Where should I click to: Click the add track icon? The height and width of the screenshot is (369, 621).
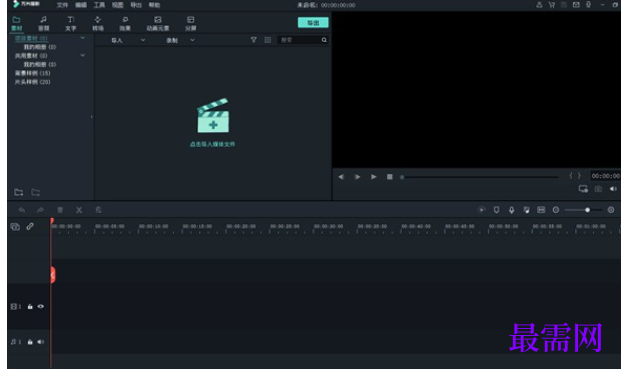pyautogui.click(x=15, y=226)
